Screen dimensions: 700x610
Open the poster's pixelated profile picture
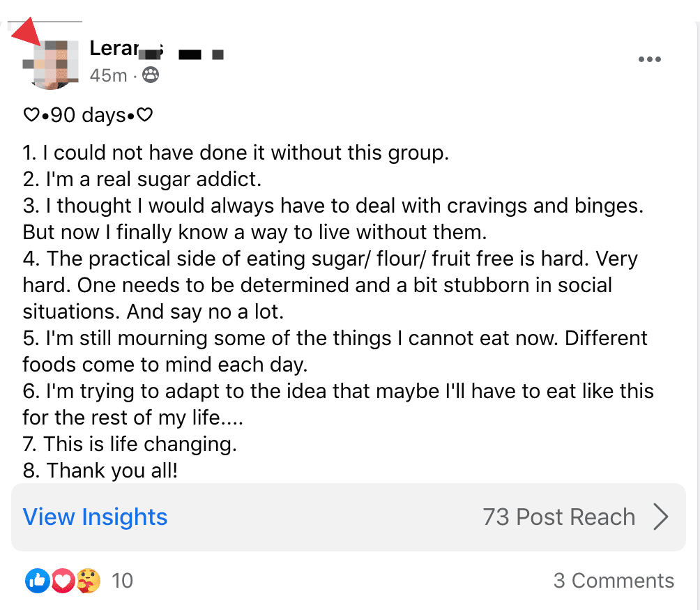pos(51,65)
